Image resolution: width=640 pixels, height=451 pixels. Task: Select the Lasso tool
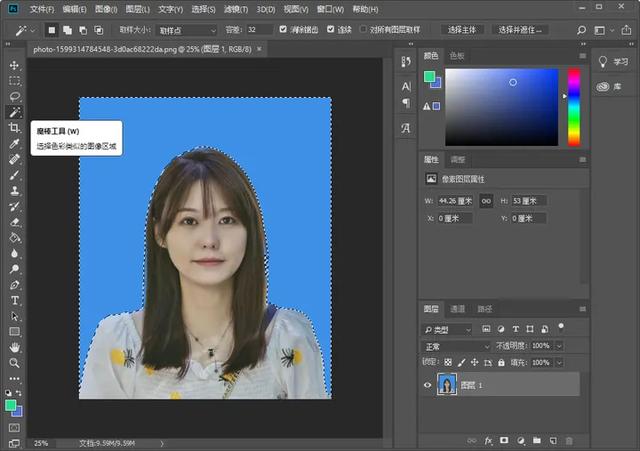point(14,96)
